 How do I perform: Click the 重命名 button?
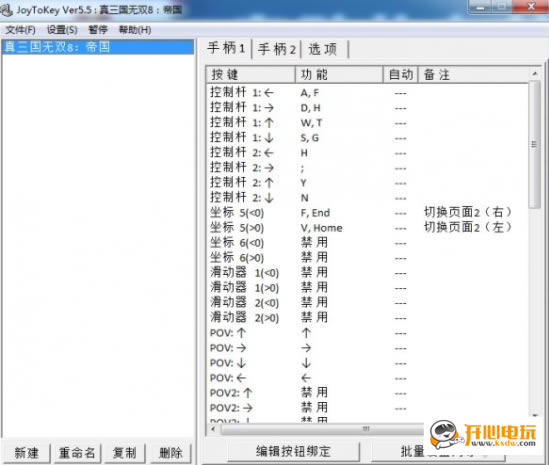(77, 453)
